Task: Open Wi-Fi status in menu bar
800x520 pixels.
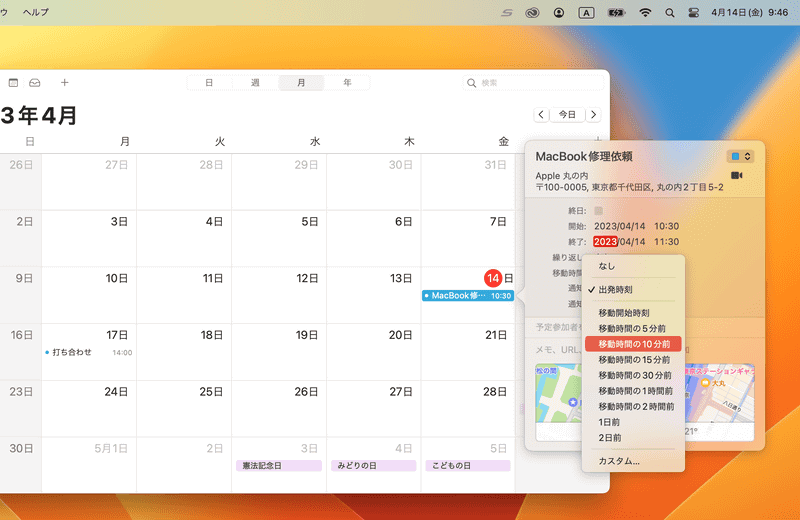Action: tap(645, 13)
